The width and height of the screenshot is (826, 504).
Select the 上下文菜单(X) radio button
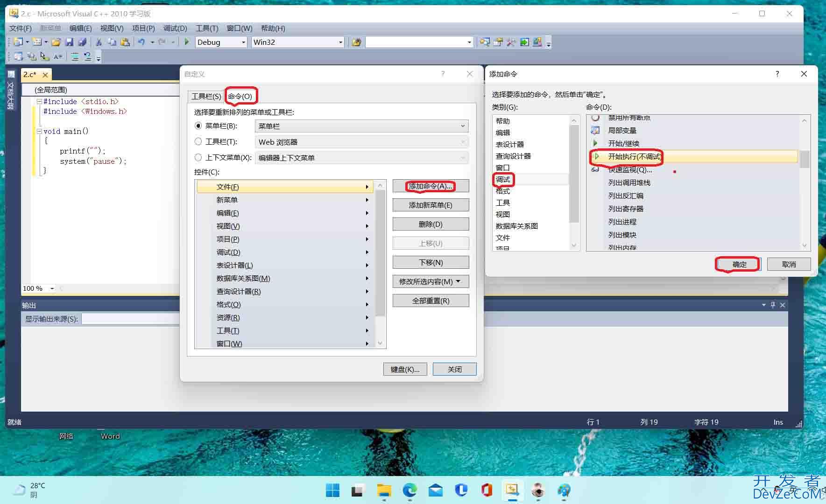(198, 157)
